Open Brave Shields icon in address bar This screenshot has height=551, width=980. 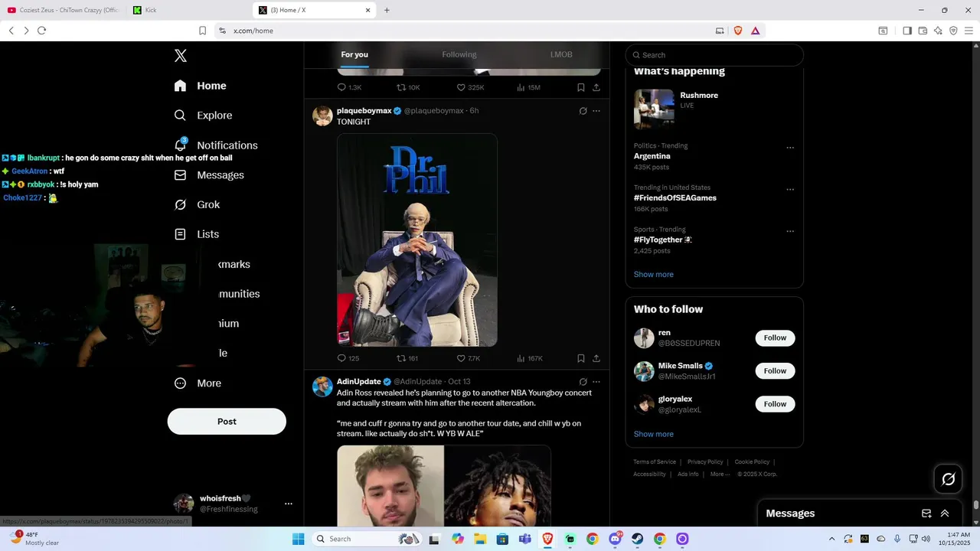(x=738, y=31)
